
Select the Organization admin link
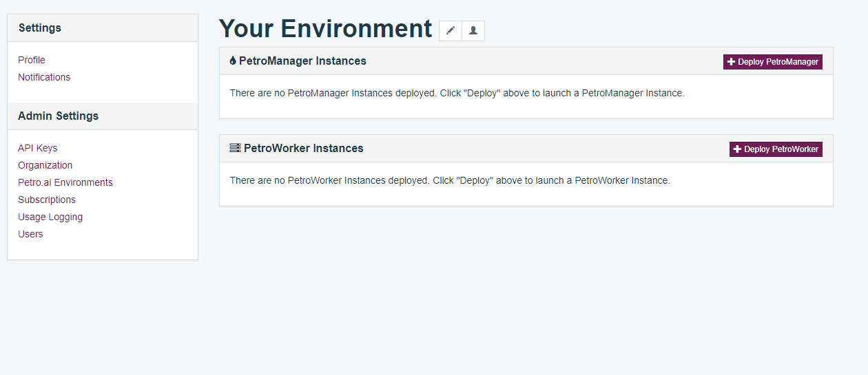tap(45, 165)
